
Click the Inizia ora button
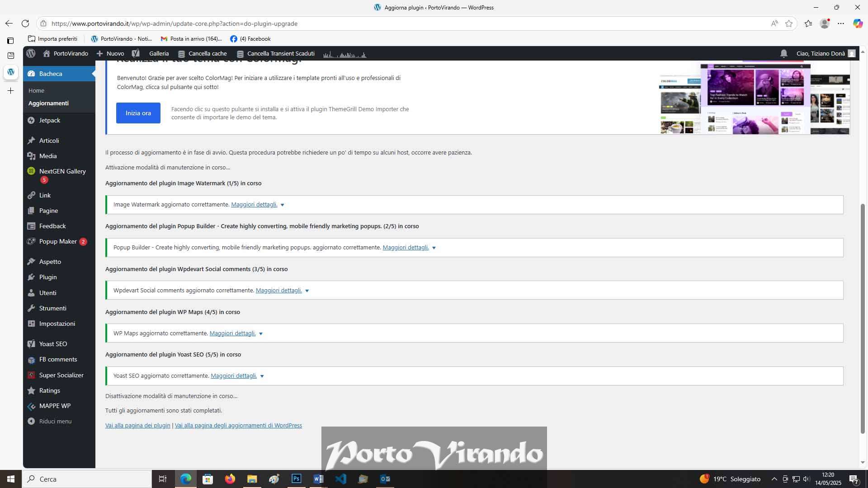coord(138,113)
